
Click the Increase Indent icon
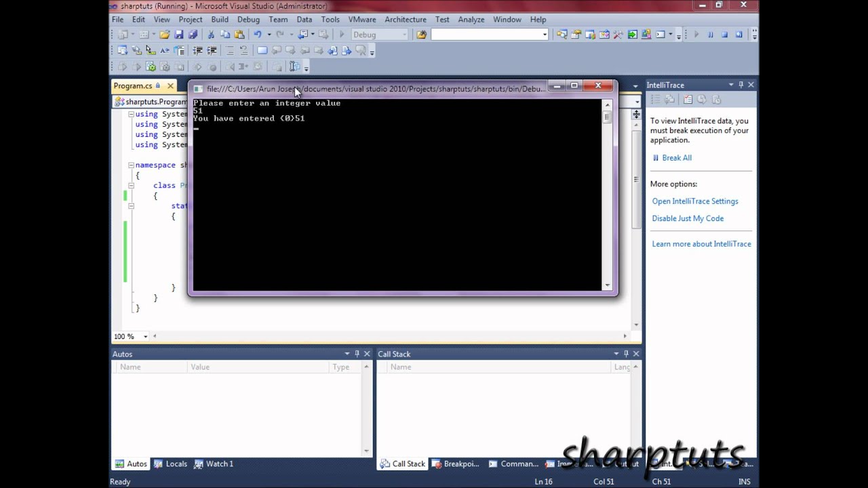tap(212, 51)
